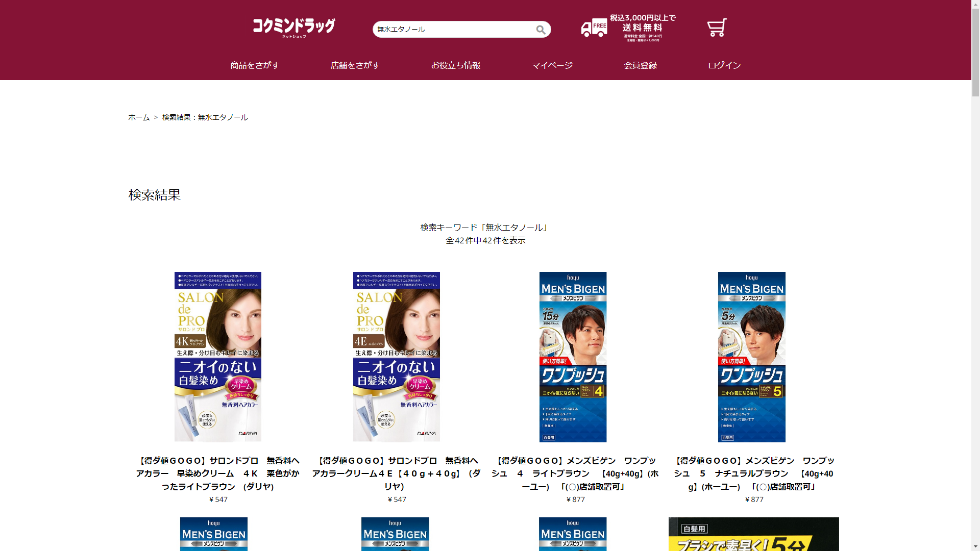Click the ログイン link
Image resolution: width=980 pixels, height=551 pixels.
coord(724,65)
